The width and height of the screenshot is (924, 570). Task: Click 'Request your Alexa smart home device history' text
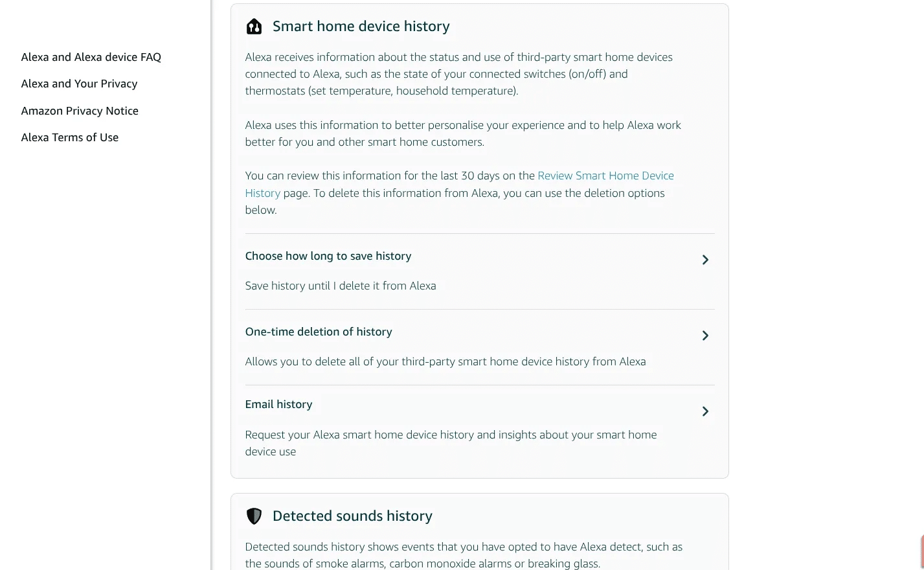click(451, 435)
